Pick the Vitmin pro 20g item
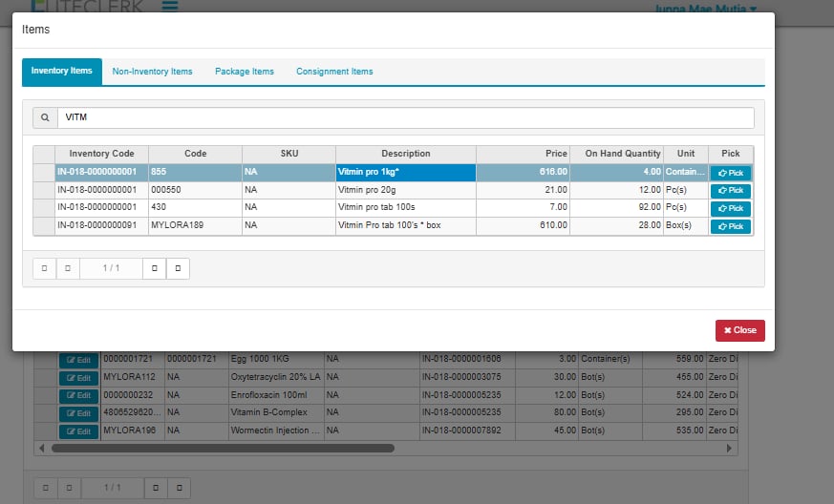The image size is (834, 504). (730, 190)
